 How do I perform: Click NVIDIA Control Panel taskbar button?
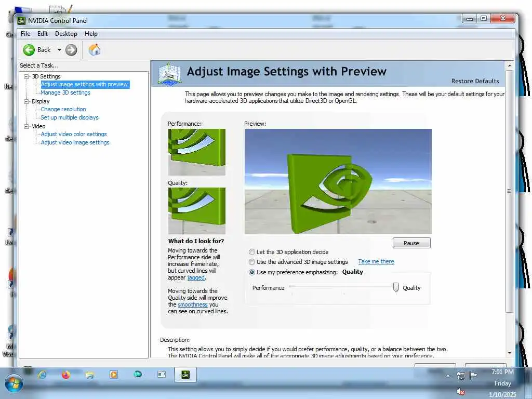tap(185, 375)
